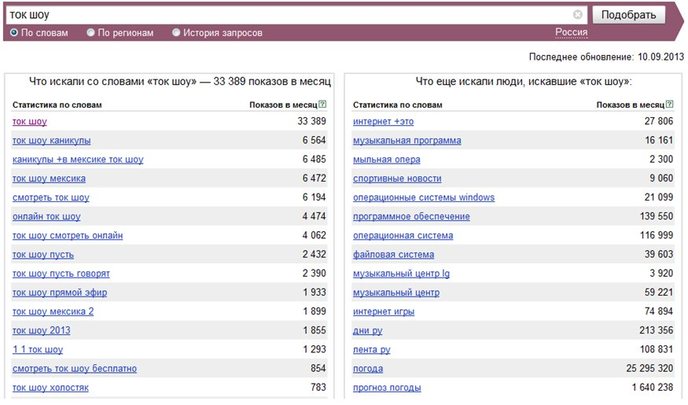Open the 'операционные системы windows' link
This screenshot has width=688, height=405.
pyautogui.click(x=423, y=197)
